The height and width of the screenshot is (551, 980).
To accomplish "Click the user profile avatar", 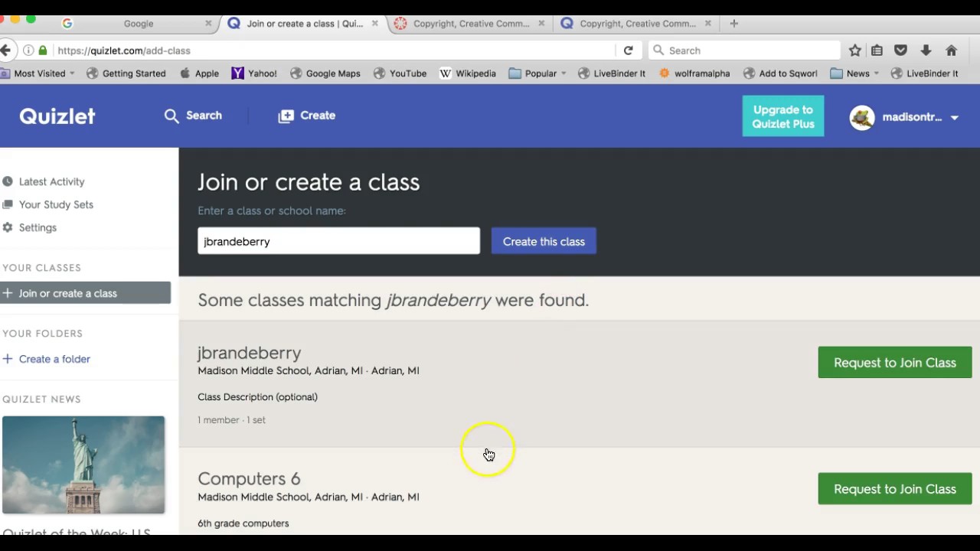I will (862, 118).
